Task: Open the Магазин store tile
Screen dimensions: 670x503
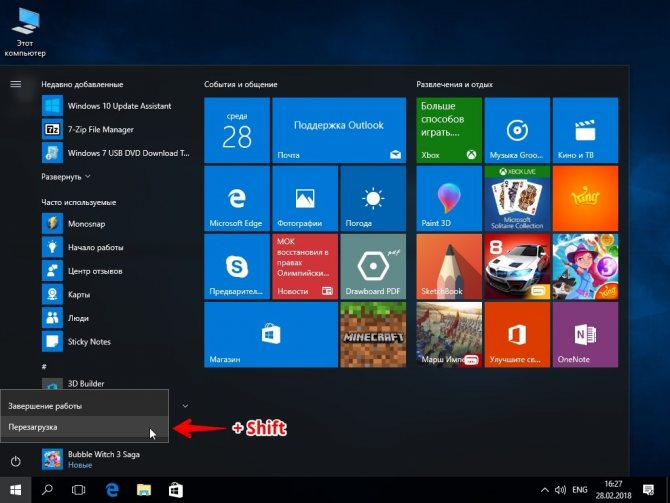Action: [x=271, y=335]
